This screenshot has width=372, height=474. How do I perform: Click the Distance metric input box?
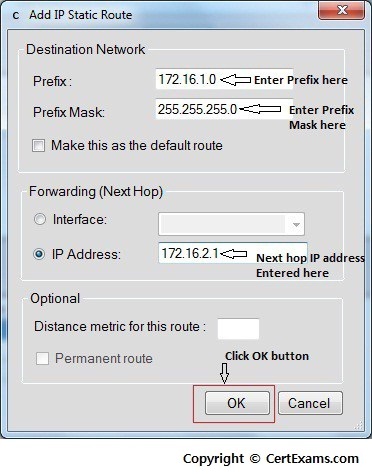(238, 329)
